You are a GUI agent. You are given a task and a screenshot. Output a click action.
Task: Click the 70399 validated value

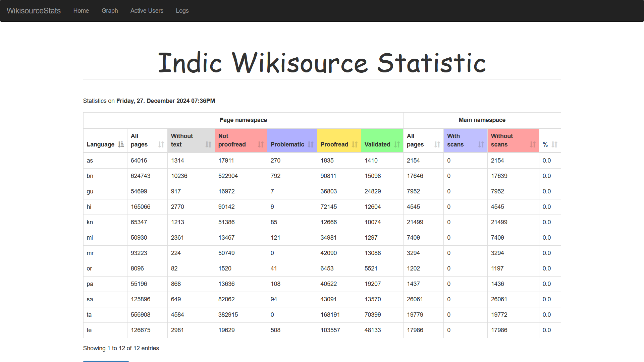pyautogui.click(x=373, y=315)
